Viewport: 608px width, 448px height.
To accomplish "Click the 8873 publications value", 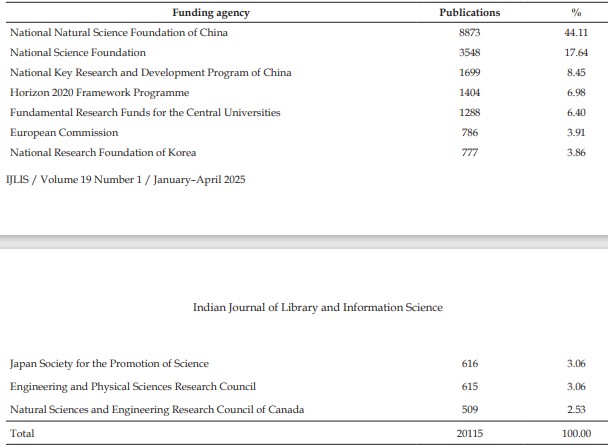I will [470, 33].
